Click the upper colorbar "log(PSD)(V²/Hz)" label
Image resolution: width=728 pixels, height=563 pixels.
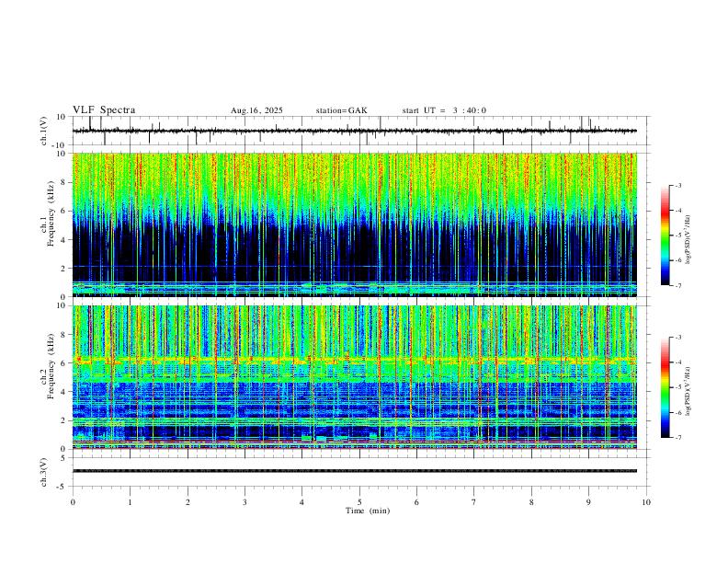[x=688, y=239]
